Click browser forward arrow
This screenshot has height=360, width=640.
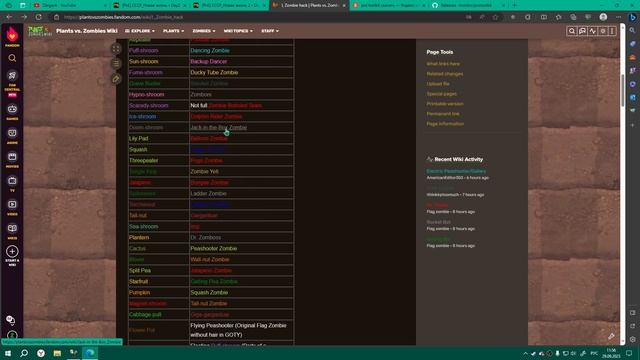24,17
